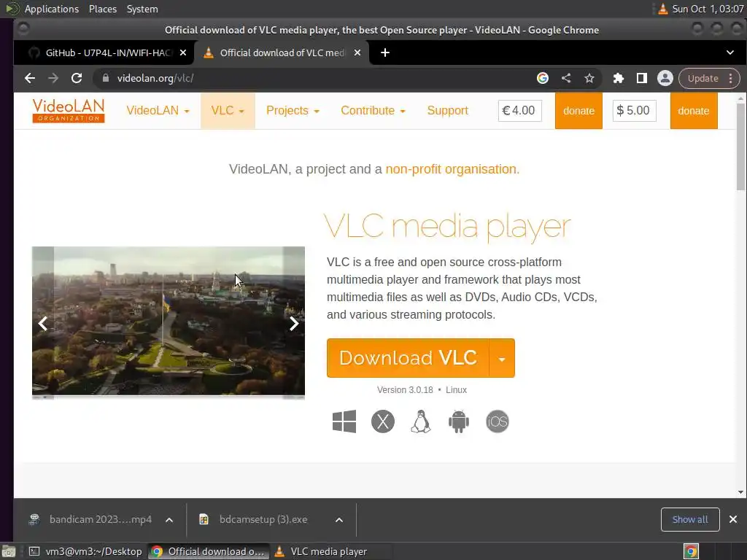Expand the Contribute menu
This screenshot has width=747, height=560.
pyautogui.click(x=373, y=111)
